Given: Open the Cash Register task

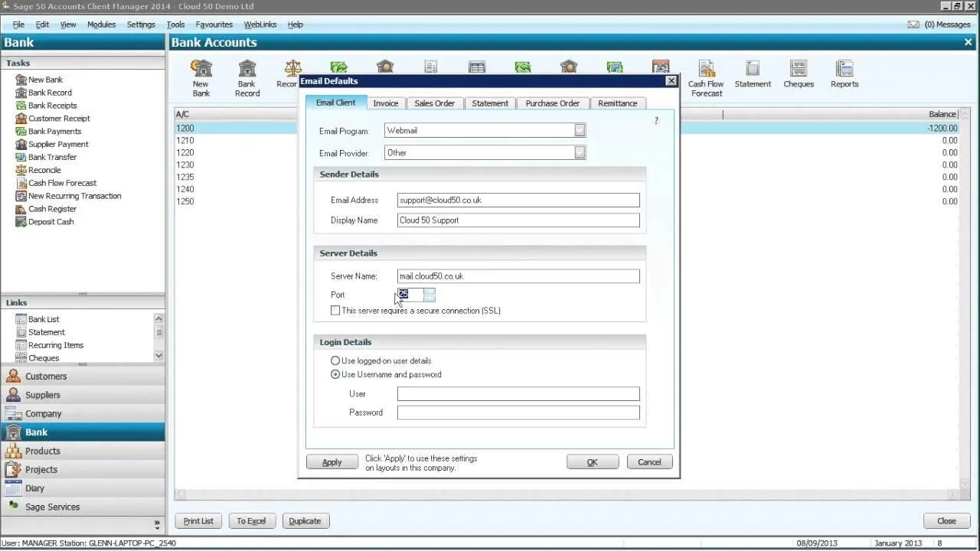Looking at the screenshot, I should (52, 209).
